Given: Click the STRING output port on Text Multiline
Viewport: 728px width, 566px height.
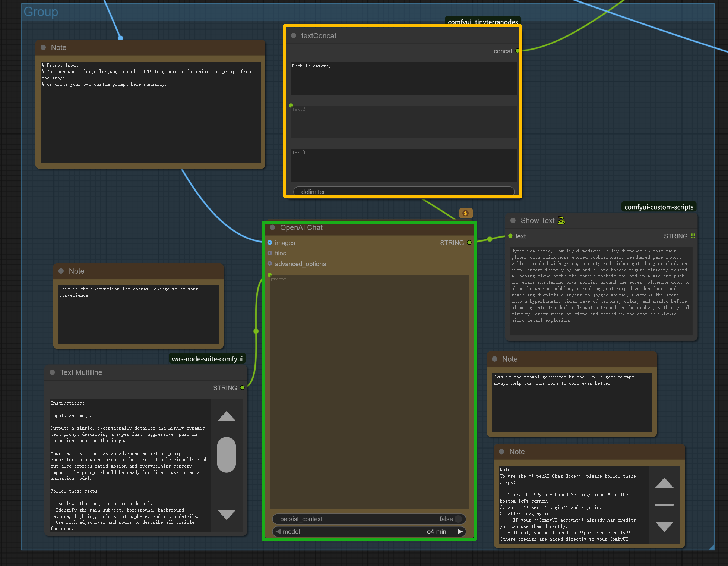Looking at the screenshot, I should click(x=242, y=388).
